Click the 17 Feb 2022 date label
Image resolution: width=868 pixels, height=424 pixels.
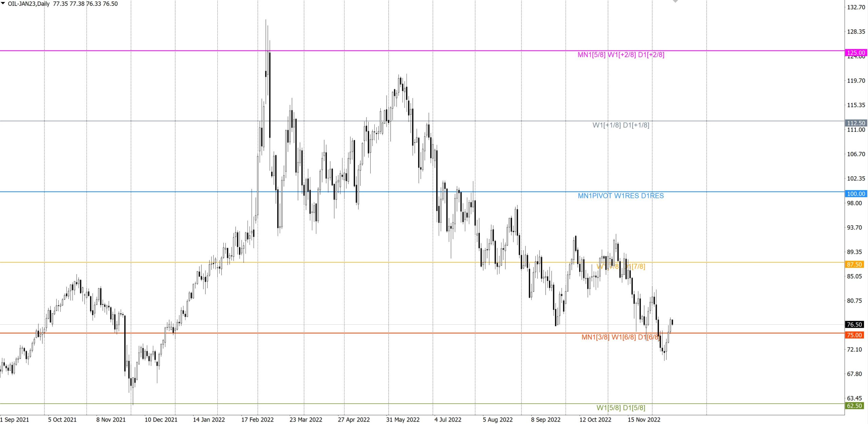click(x=257, y=420)
